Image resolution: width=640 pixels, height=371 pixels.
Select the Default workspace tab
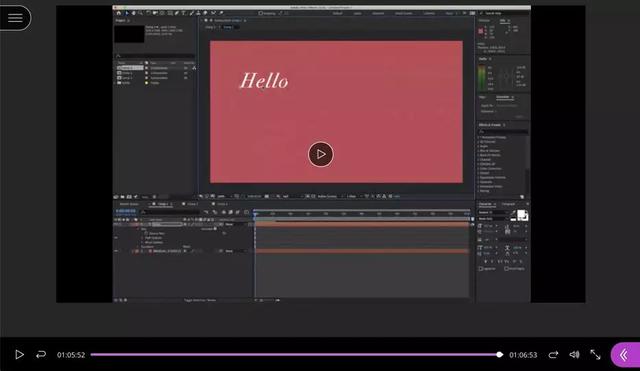[338, 13]
